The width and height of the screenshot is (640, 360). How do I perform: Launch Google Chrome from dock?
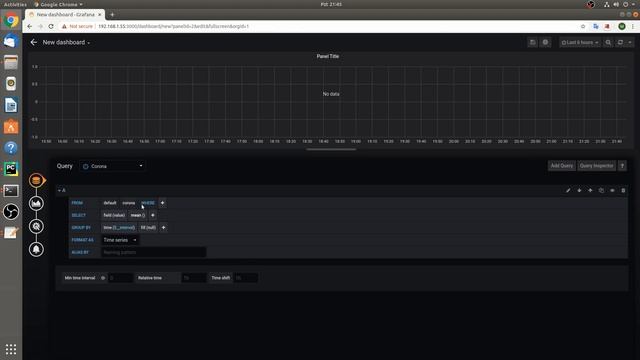click(11, 20)
